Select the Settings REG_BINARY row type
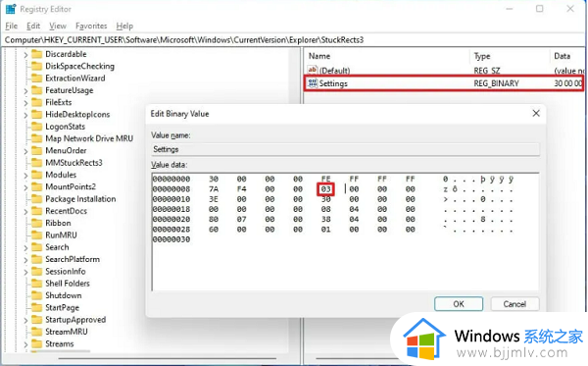This screenshot has width=588, height=366. tap(496, 83)
